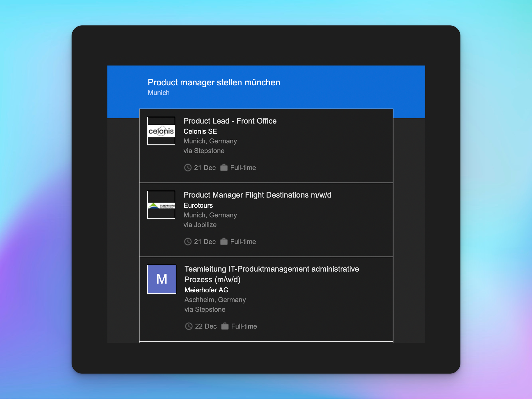Select Eurotours company name

pyautogui.click(x=198, y=205)
